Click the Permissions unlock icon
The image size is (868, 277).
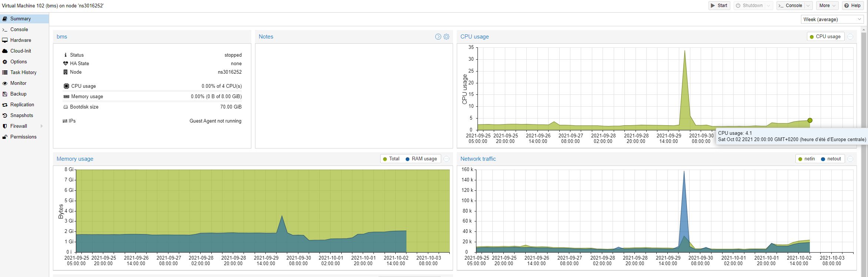point(5,137)
